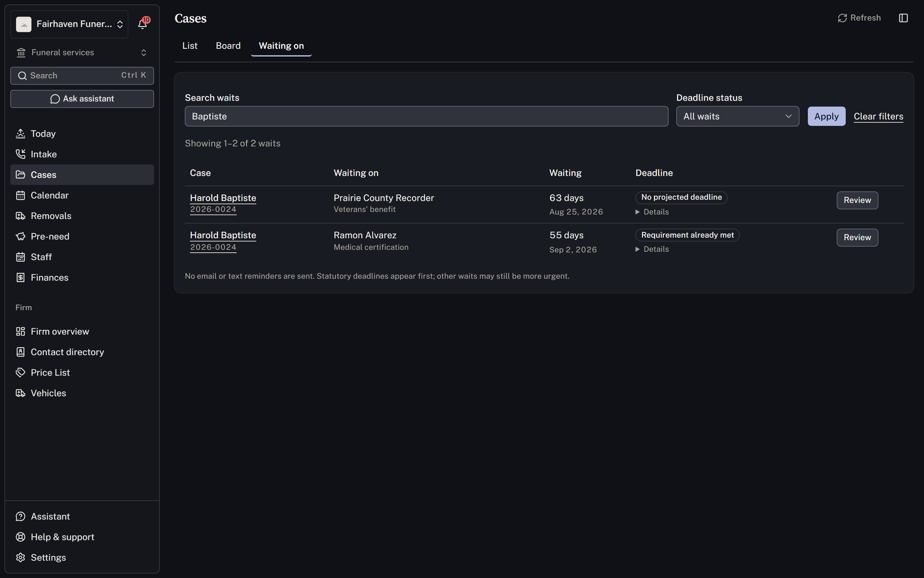Toggle the sidebar panel icon
The width and height of the screenshot is (924, 578).
pyautogui.click(x=903, y=18)
